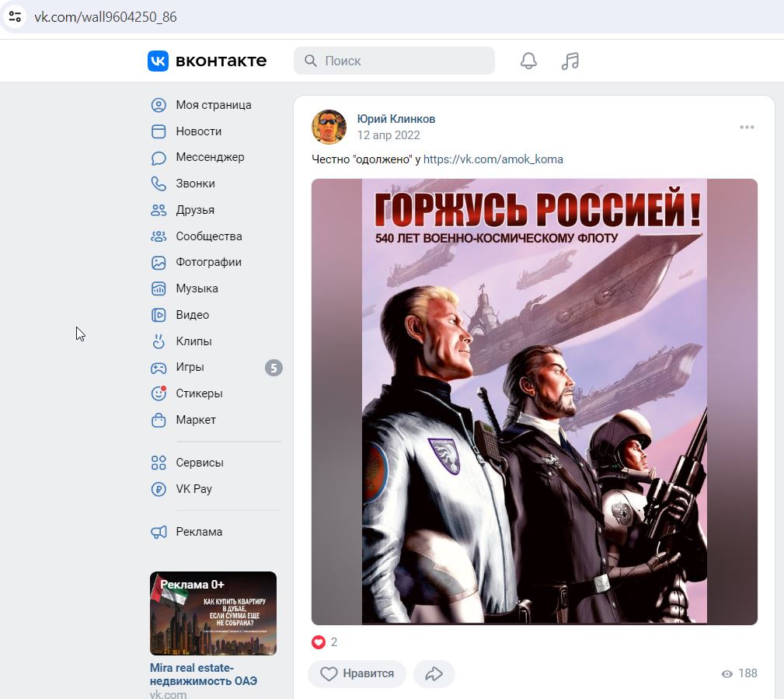Click the Клипы hand icon
Image resolution: width=784 pixels, height=699 pixels.
tap(159, 341)
